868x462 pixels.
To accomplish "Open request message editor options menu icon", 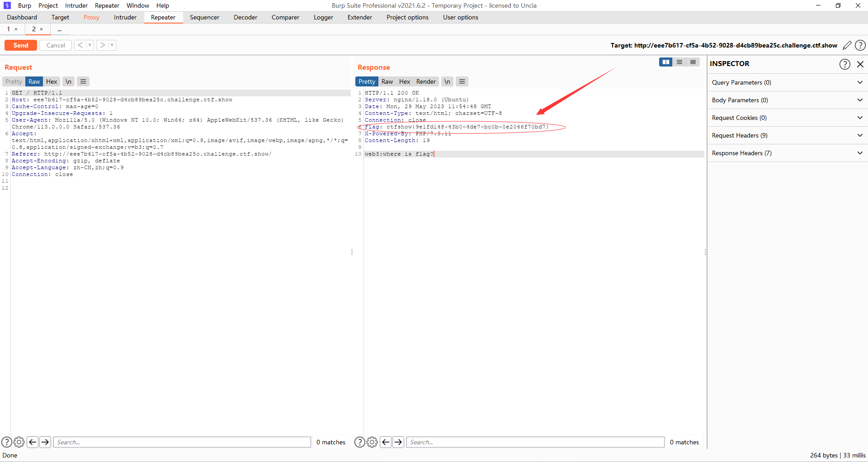I will [x=83, y=81].
